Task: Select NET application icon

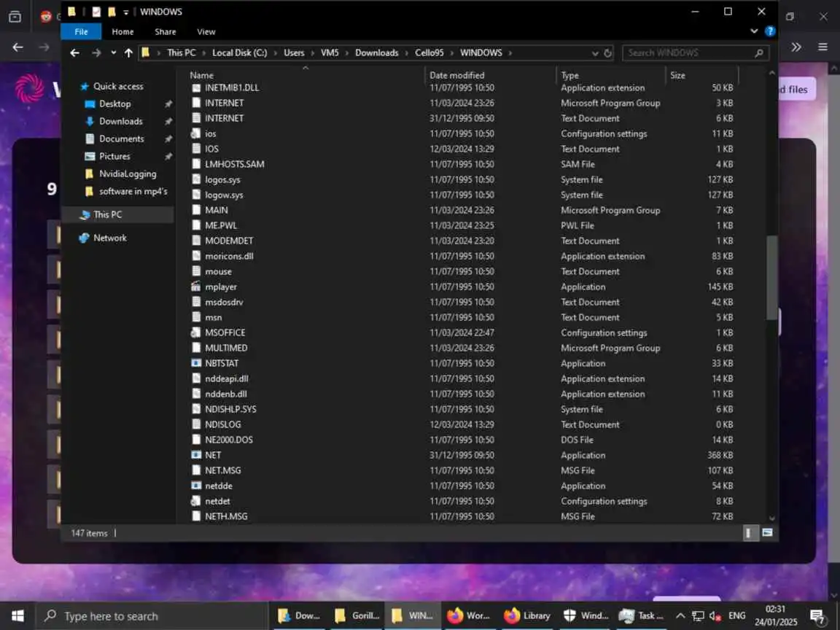Action: coord(196,455)
